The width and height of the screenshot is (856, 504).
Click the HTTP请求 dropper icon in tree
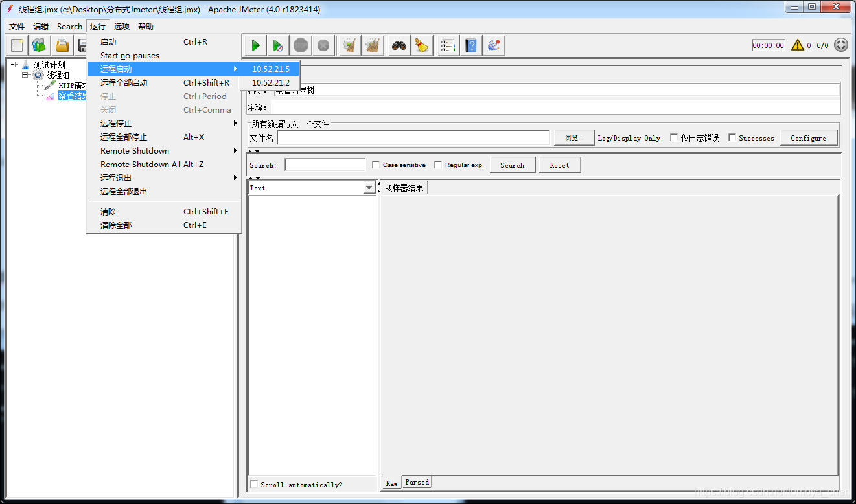(x=50, y=86)
